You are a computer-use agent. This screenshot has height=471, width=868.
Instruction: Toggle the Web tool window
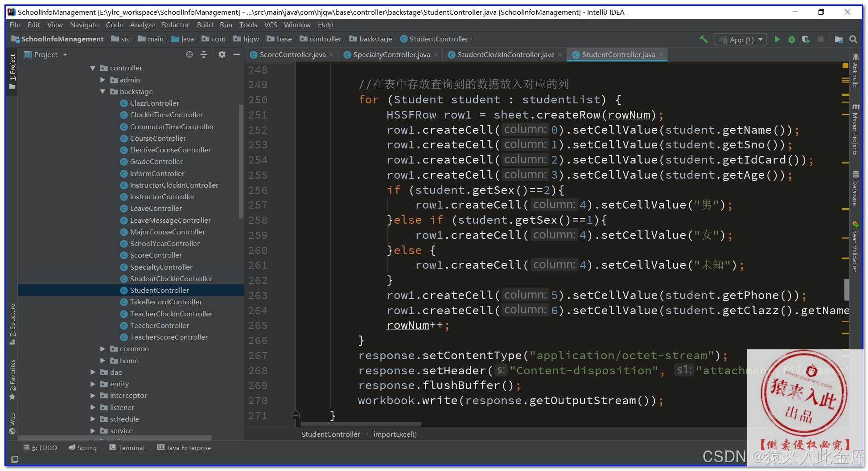12,423
